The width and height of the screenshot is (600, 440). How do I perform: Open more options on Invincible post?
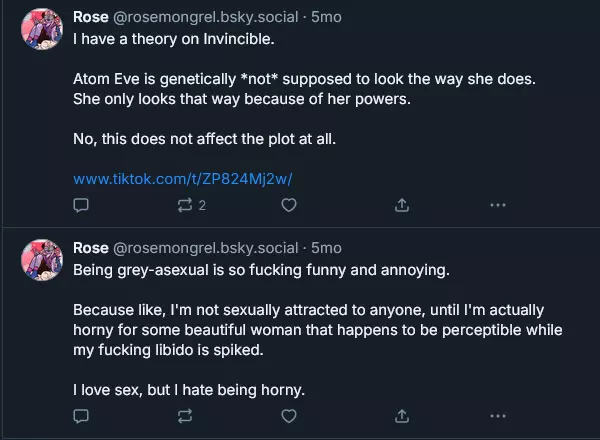[498, 205]
